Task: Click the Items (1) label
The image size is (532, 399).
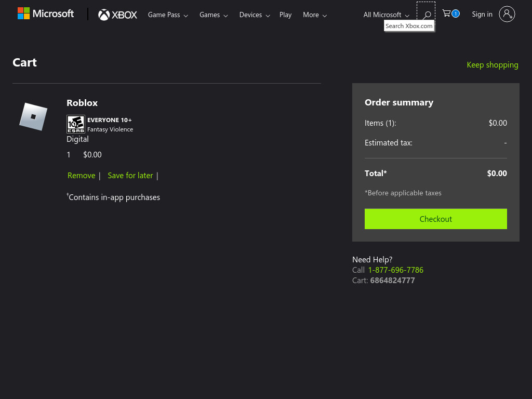Action: point(380,123)
